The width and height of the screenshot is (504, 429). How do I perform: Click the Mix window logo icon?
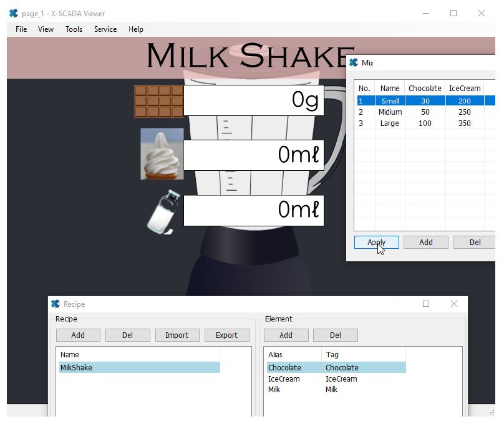click(x=354, y=62)
